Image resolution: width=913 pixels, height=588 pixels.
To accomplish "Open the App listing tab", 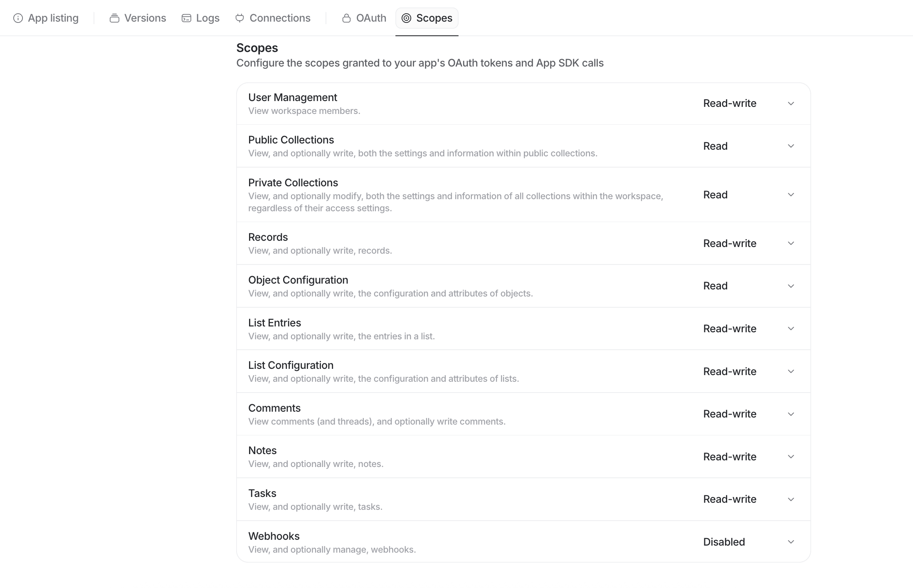I will pyautogui.click(x=46, y=18).
